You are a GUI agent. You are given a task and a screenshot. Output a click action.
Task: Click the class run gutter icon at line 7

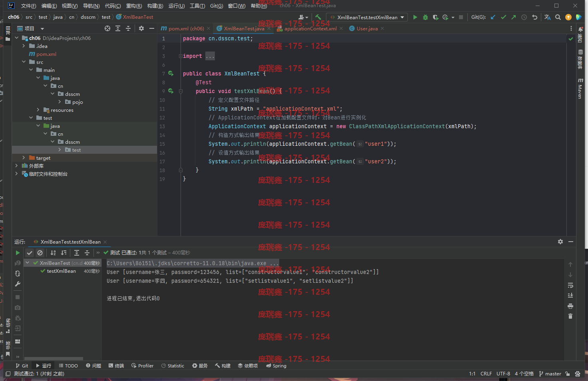click(171, 73)
